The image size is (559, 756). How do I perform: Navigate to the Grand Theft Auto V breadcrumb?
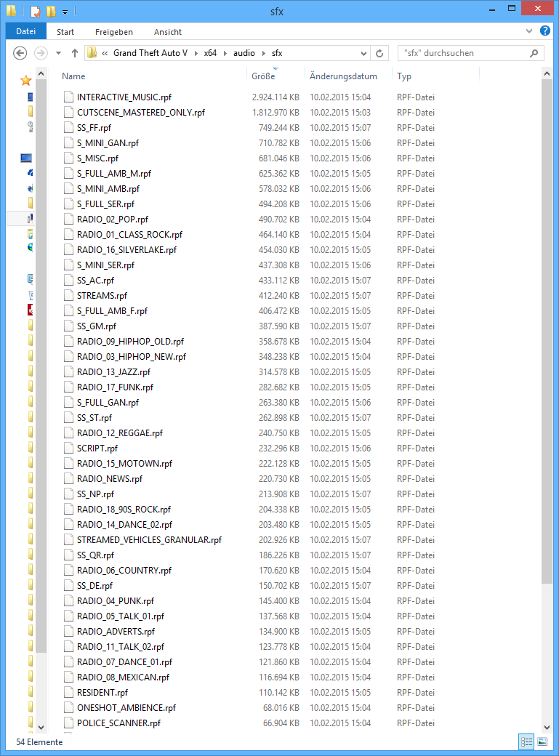click(150, 53)
